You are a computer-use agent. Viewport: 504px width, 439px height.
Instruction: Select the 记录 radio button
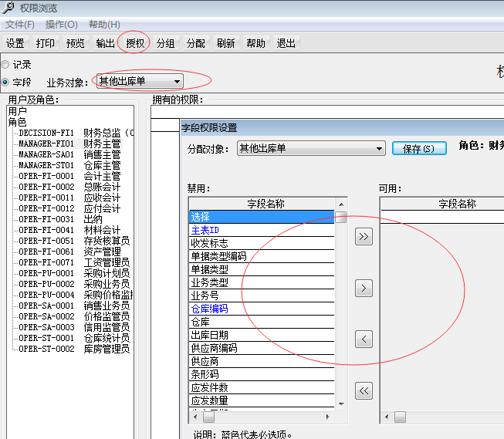click(6, 65)
